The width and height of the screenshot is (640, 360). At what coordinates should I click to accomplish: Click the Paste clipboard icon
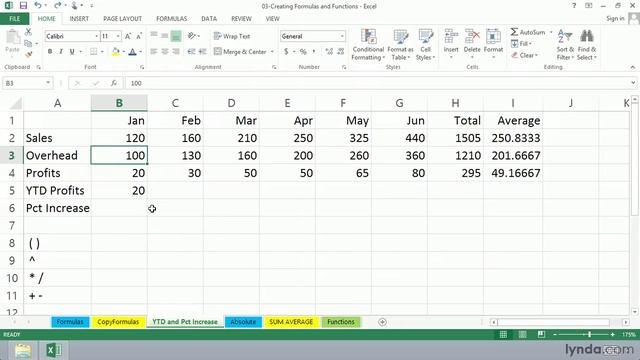13,38
